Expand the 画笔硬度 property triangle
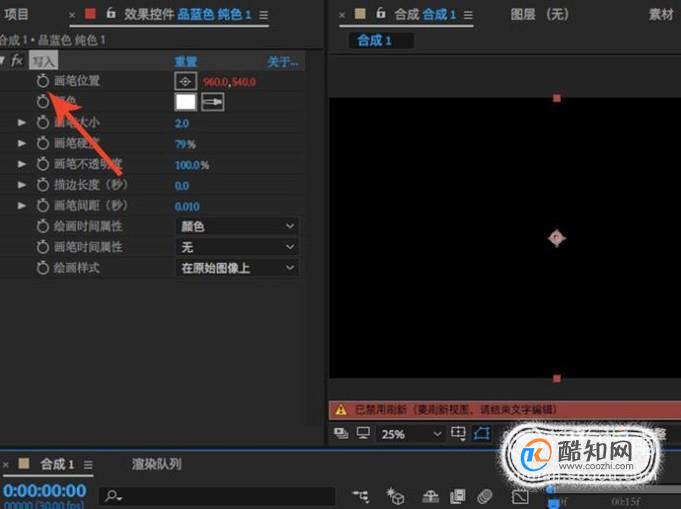681x509 pixels. click(22, 143)
